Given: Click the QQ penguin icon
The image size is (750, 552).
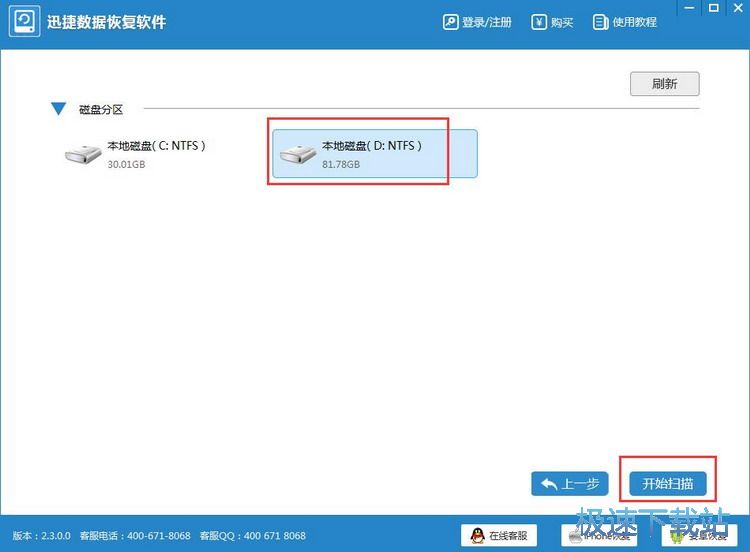Looking at the screenshot, I should click(x=477, y=535).
